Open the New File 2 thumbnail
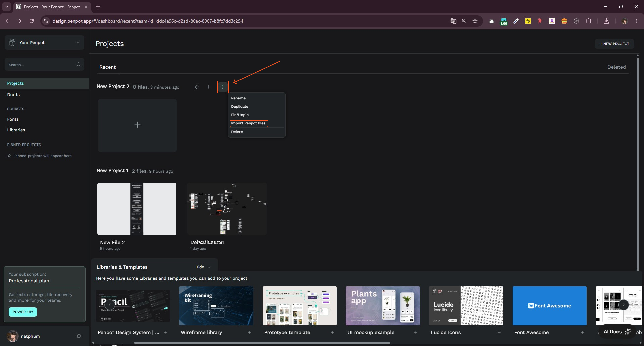Image resolution: width=644 pixels, height=346 pixels. (137, 209)
